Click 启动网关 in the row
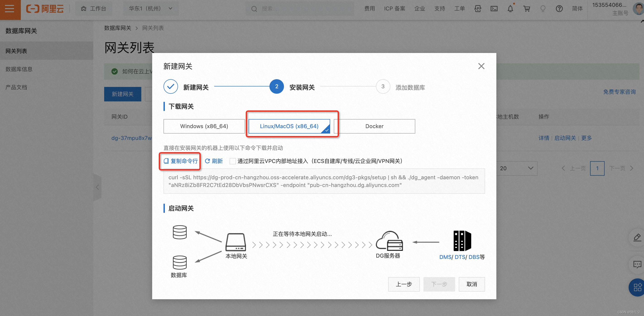 (x=565, y=138)
